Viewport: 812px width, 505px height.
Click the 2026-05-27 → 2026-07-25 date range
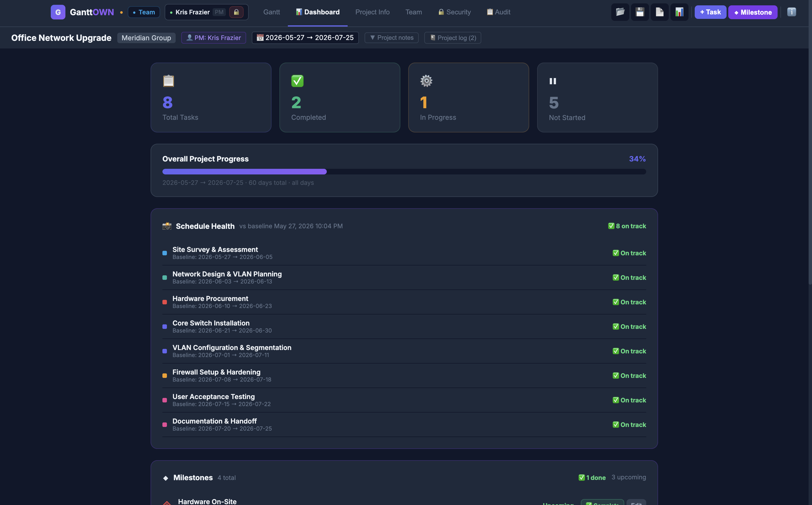click(x=305, y=38)
